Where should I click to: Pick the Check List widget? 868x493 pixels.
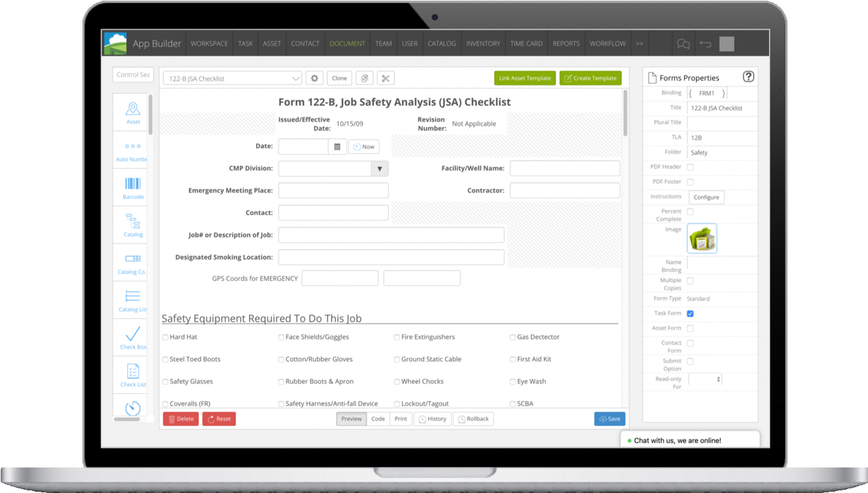(x=132, y=374)
